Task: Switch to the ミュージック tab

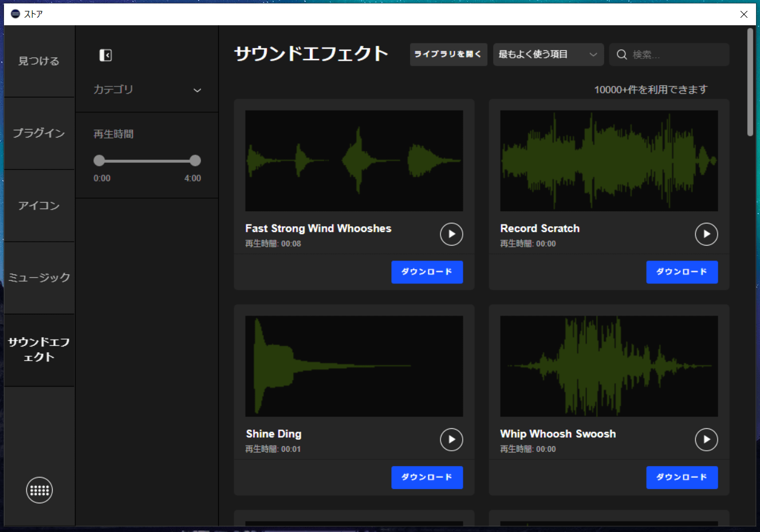Action: (x=39, y=278)
